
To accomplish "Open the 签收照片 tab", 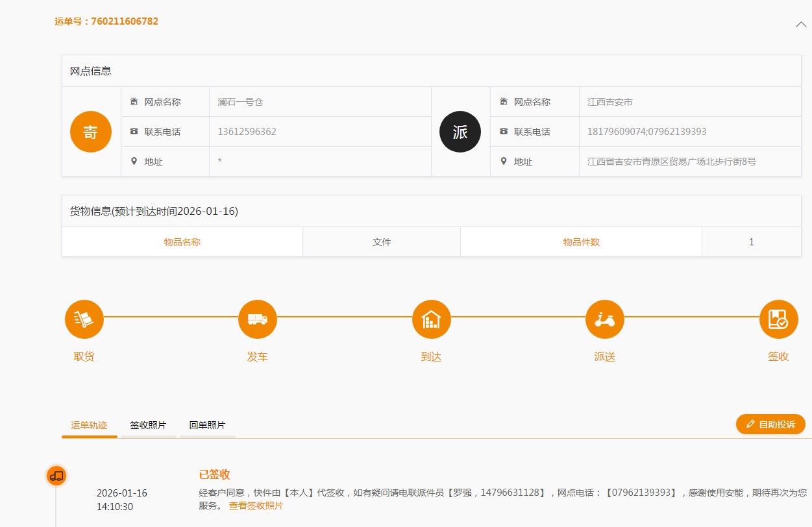I will click(148, 425).
